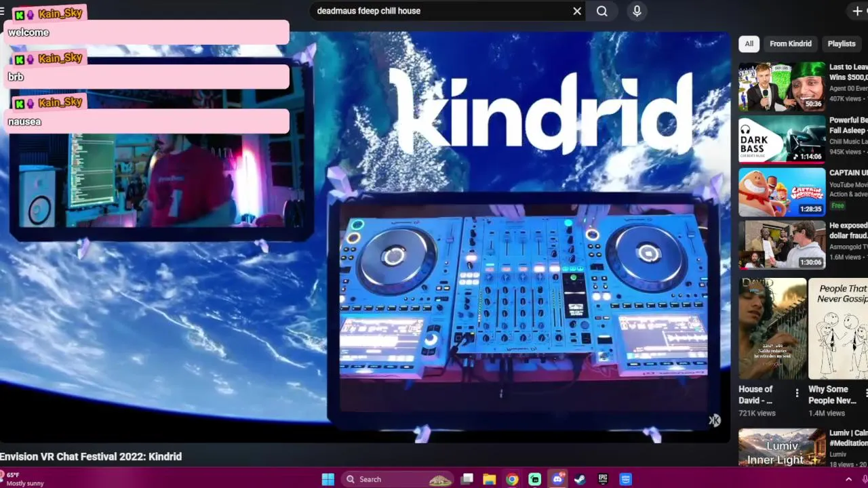Select the Playlists filter chip
This screenshot has width=868, height=488.
click(842, 43)
